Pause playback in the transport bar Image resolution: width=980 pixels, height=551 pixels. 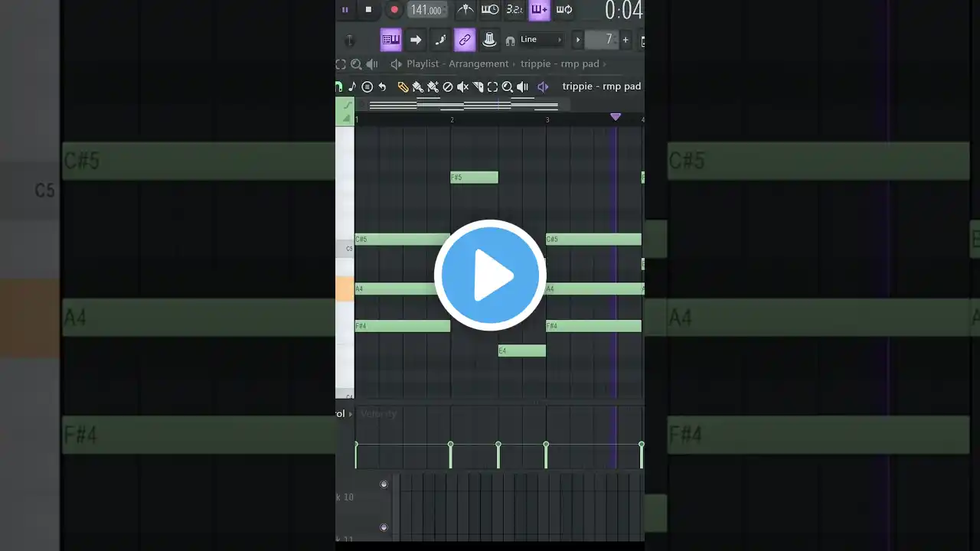click(345, 10)
